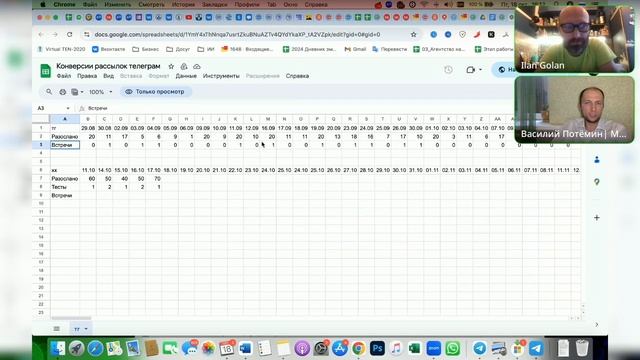Viewport: 640px width, 360px height.
Task: Open the 100% zoom dropdown
Action: coord(100,92)
